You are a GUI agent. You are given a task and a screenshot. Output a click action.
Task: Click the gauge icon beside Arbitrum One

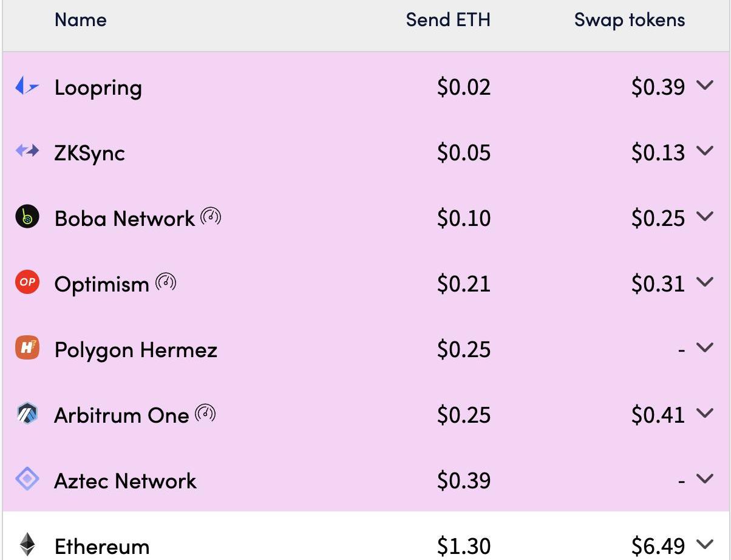click(205, 414)
